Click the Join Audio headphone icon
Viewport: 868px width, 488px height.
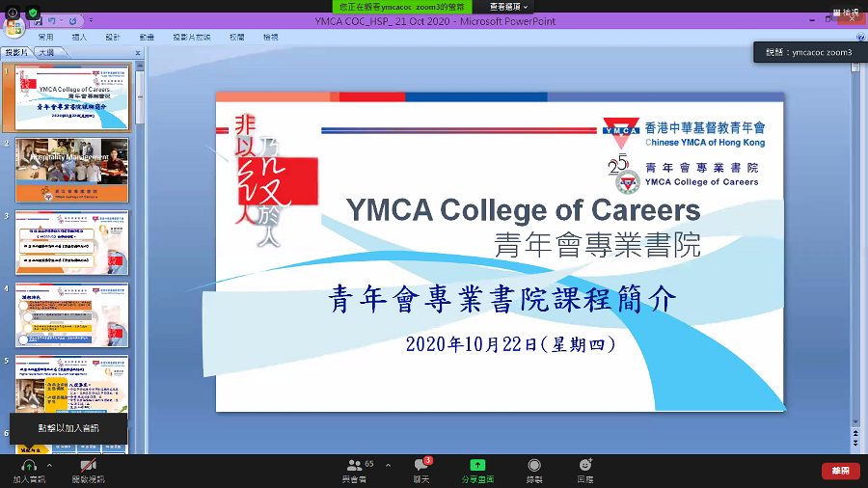pos(28,465)
